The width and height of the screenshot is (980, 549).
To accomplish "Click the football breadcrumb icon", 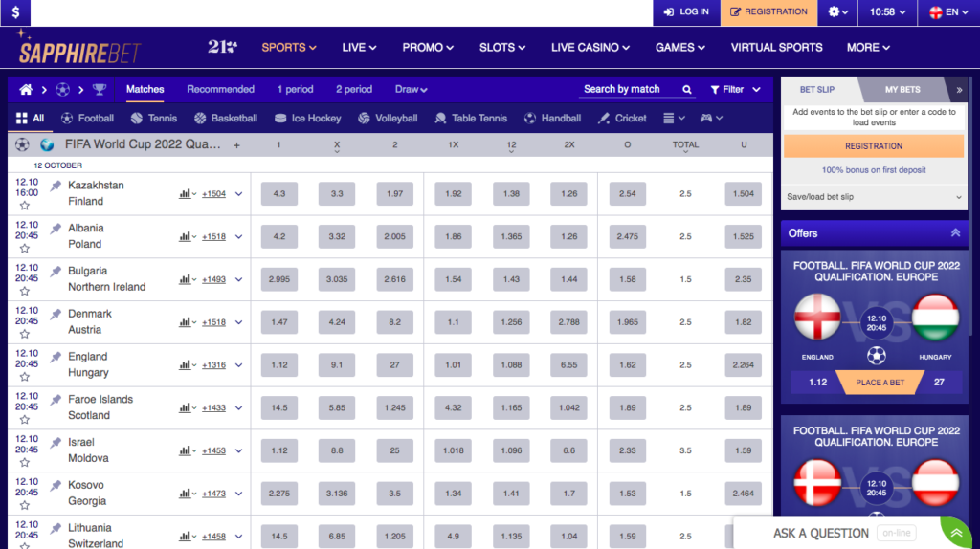I will tap(62, 89).
